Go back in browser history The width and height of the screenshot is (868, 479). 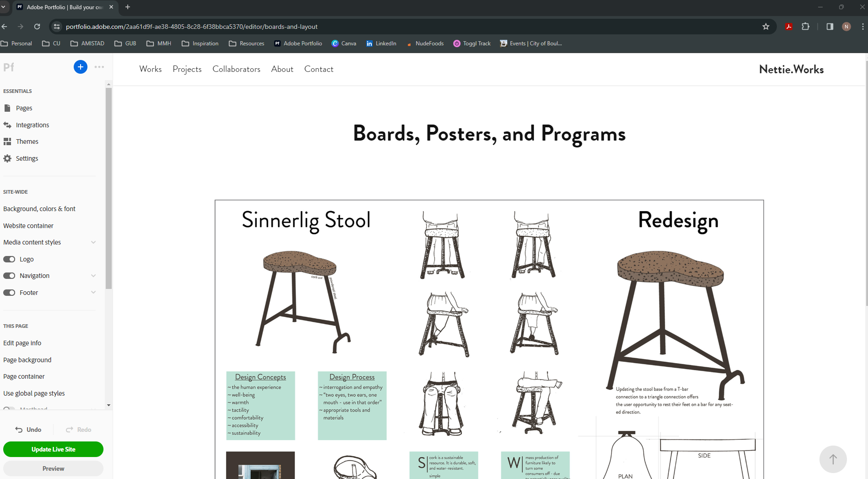pyautogui.click(x=5, y=27)
